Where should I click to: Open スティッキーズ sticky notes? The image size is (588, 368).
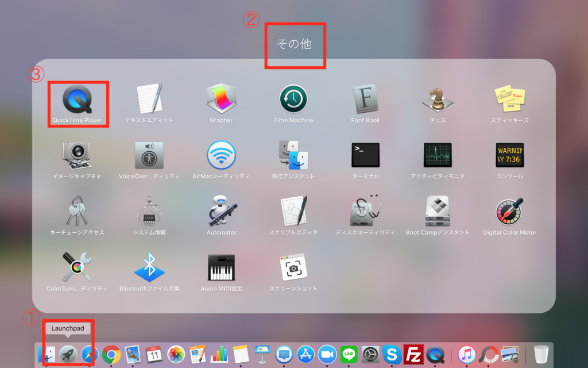point(510,98)
